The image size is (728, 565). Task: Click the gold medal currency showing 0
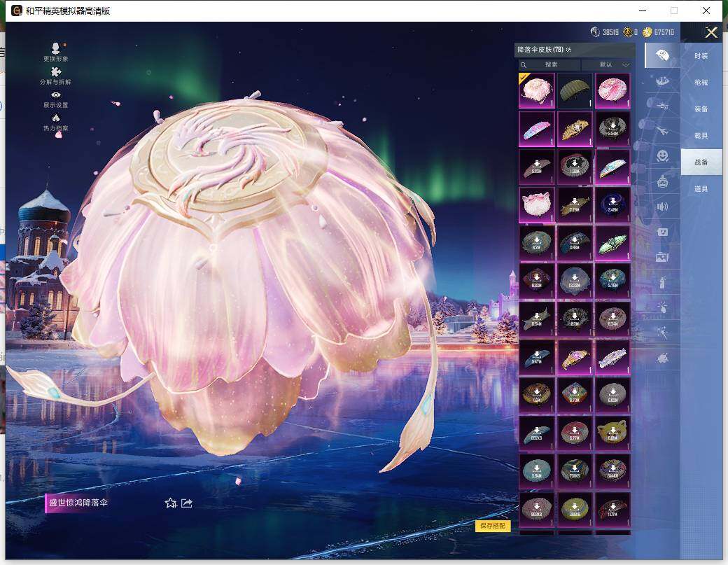click(628, 32)
